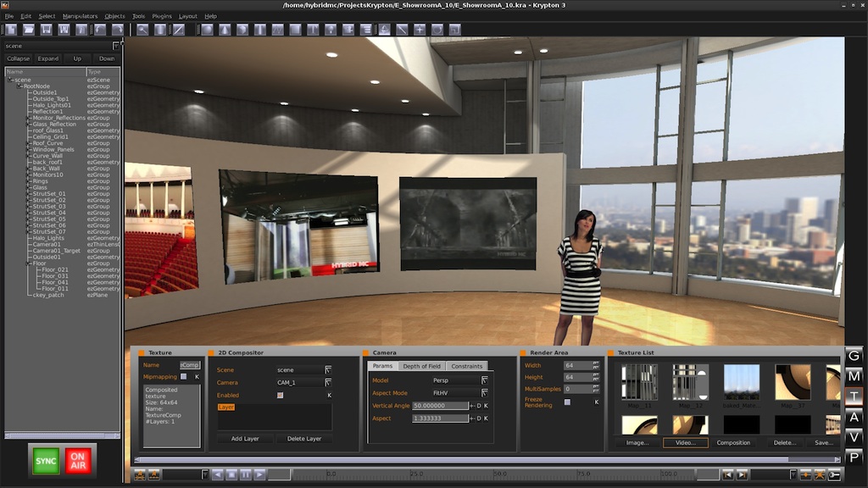
Task: Click the Open file toolbar icon
Action: pos(29,30)
